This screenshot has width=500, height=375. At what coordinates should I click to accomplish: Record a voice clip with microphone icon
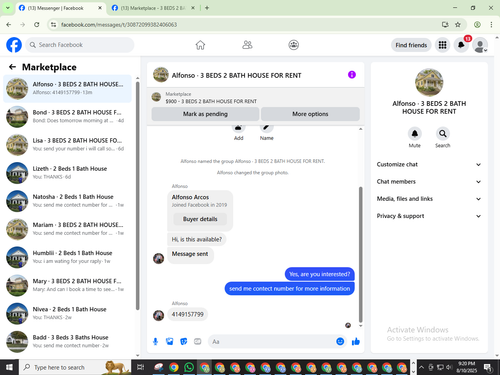[155, 341]
